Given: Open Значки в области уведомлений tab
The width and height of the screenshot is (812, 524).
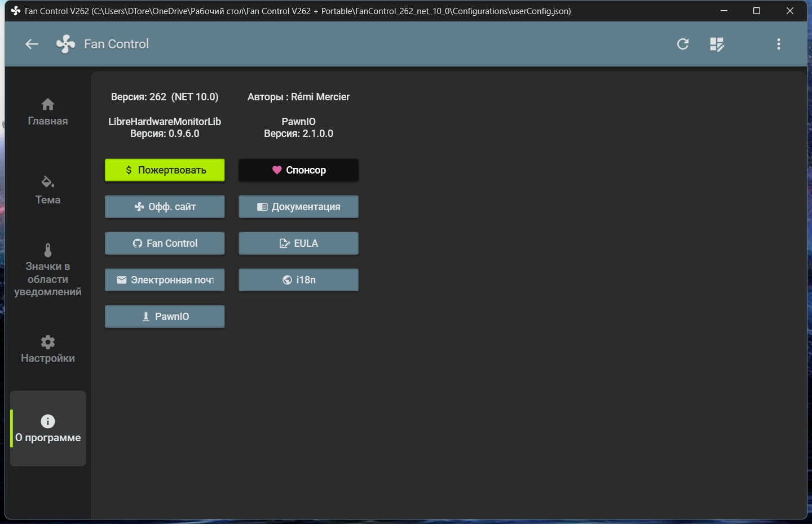Looking at the screenshot, I should 48,270.
